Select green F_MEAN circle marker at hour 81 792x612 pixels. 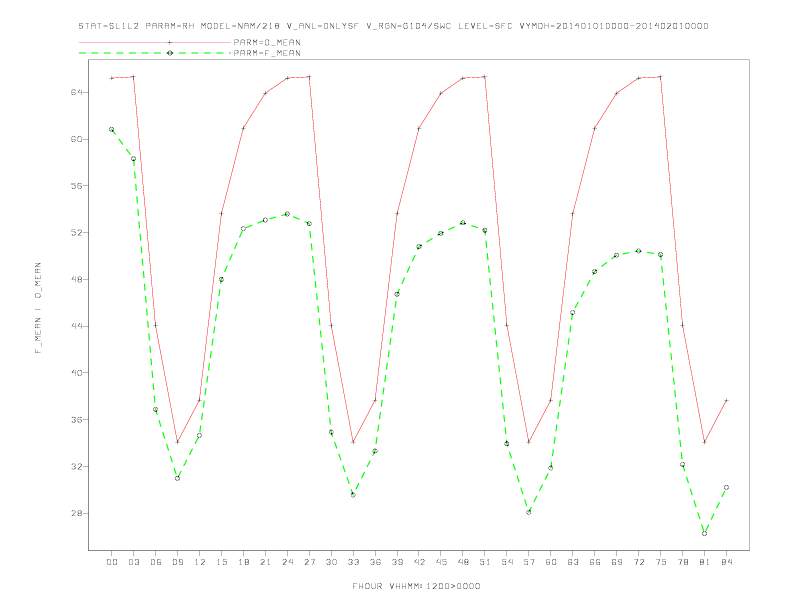tap(705, 533)
